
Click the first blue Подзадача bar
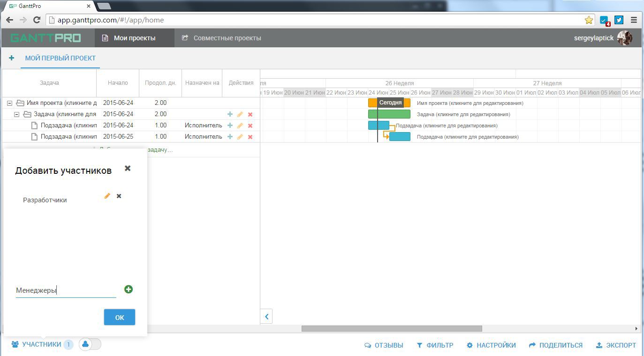(379, 126)
